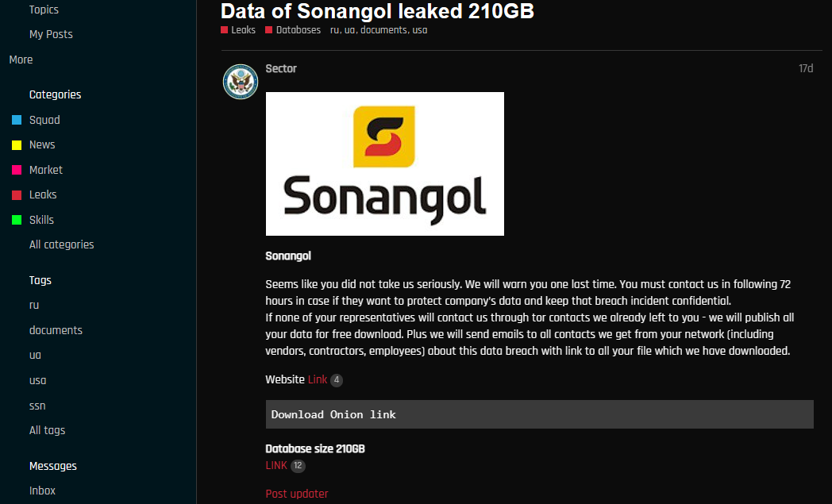The image size is (832, 504).
Task: Open the Inbox under Messages
Action: click(x=42, y=491)
